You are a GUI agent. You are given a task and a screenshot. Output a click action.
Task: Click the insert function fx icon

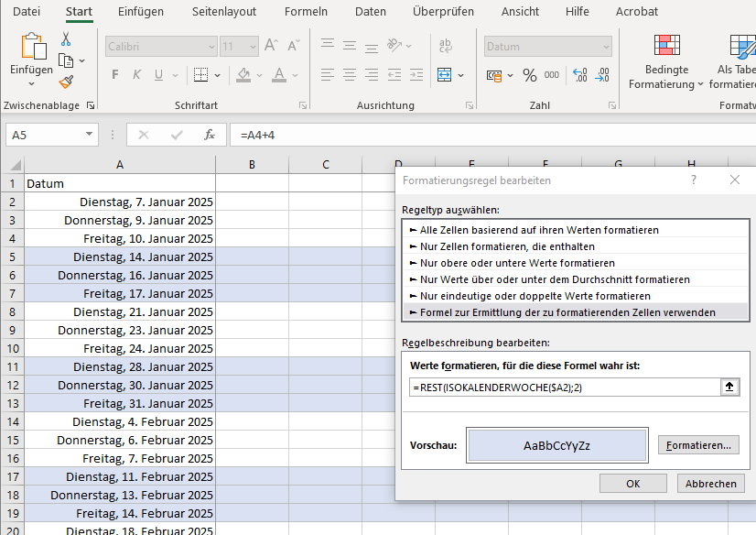pyautogui.click(x=210, y=135)
